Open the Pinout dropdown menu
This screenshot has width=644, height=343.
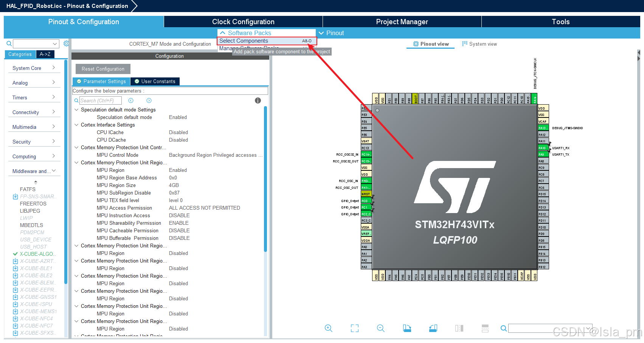tap(331, 33)
